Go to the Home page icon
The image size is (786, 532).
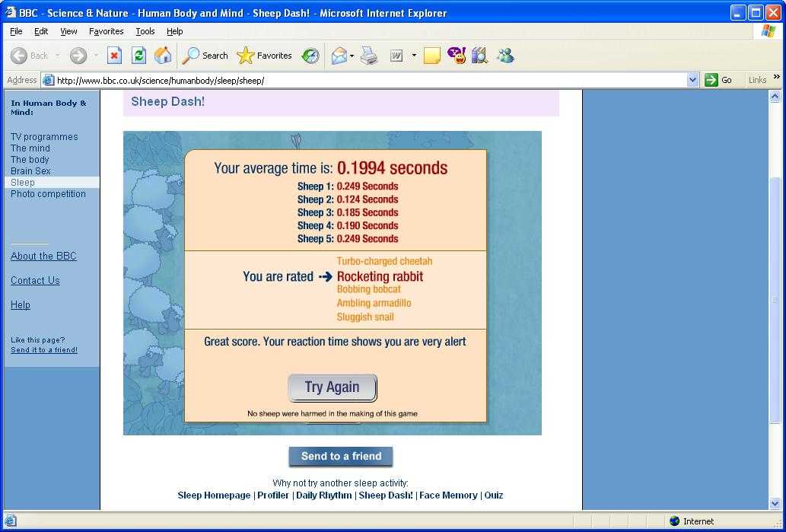tap(163, 56)
